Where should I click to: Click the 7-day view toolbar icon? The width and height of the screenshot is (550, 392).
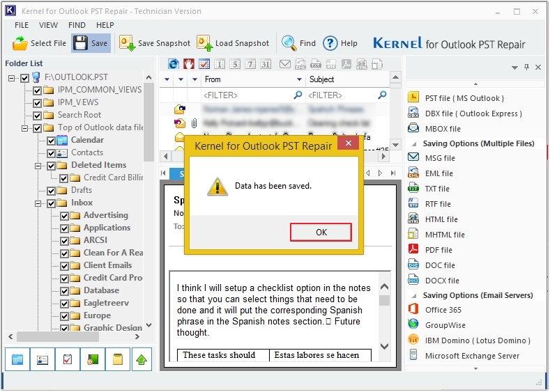(x=250, y=64)
